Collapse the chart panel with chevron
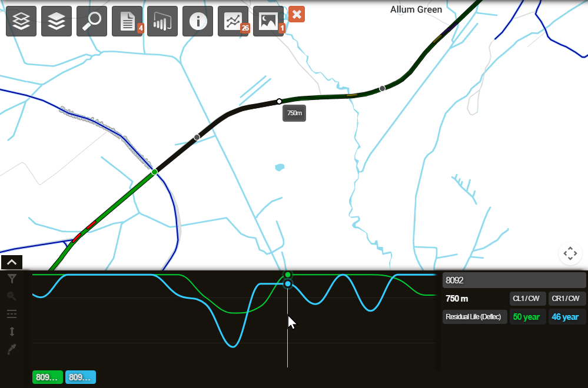 (12, 263)
